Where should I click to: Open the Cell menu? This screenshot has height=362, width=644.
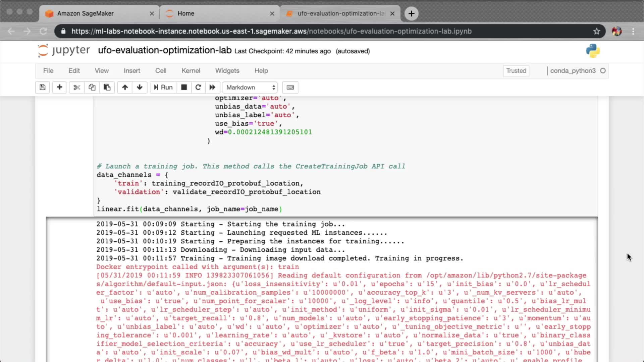161,71
